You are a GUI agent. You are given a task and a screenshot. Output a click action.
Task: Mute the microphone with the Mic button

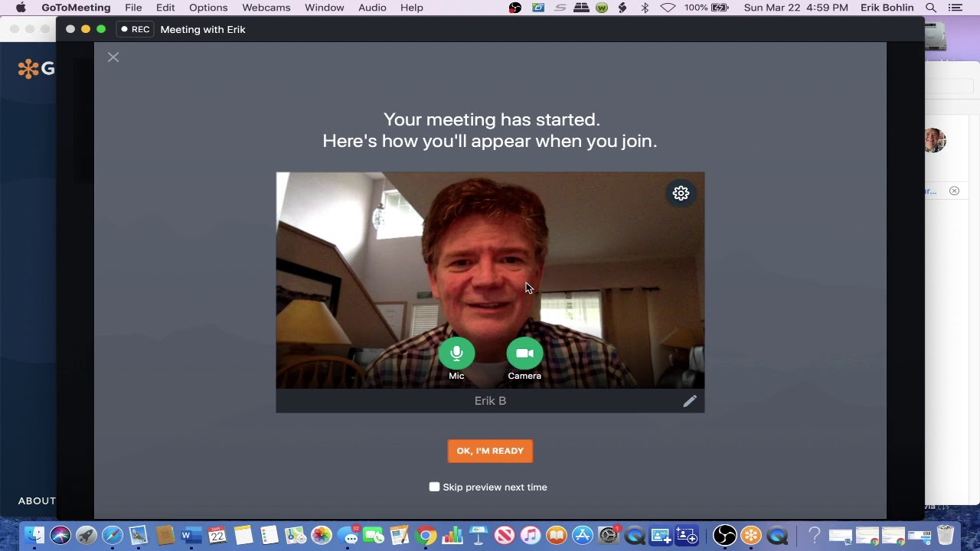[x=456, y=354]
